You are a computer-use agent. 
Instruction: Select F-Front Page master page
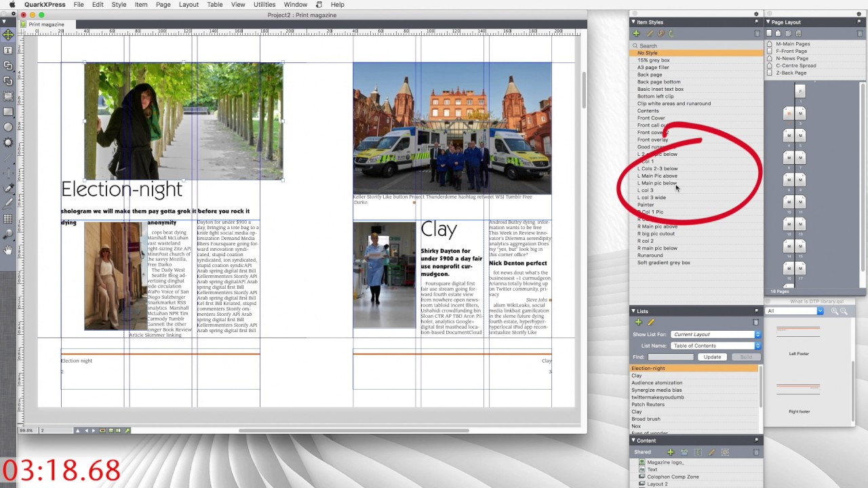click(x=791, y=51)
